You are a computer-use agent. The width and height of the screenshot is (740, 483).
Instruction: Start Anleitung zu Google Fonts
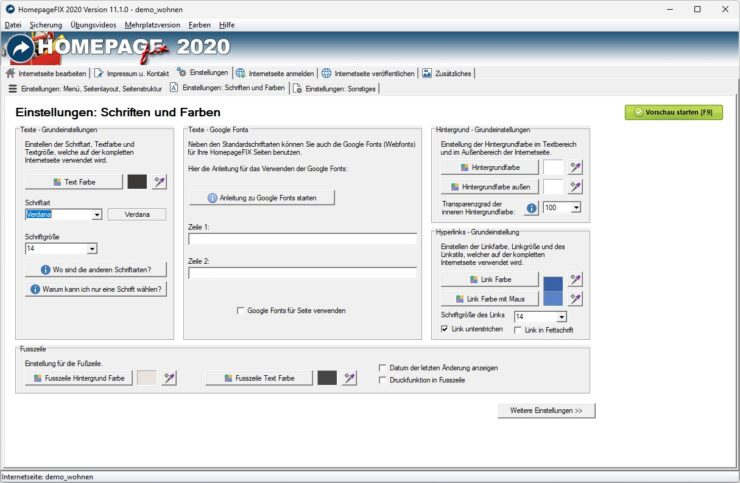(x=262, y=198)
